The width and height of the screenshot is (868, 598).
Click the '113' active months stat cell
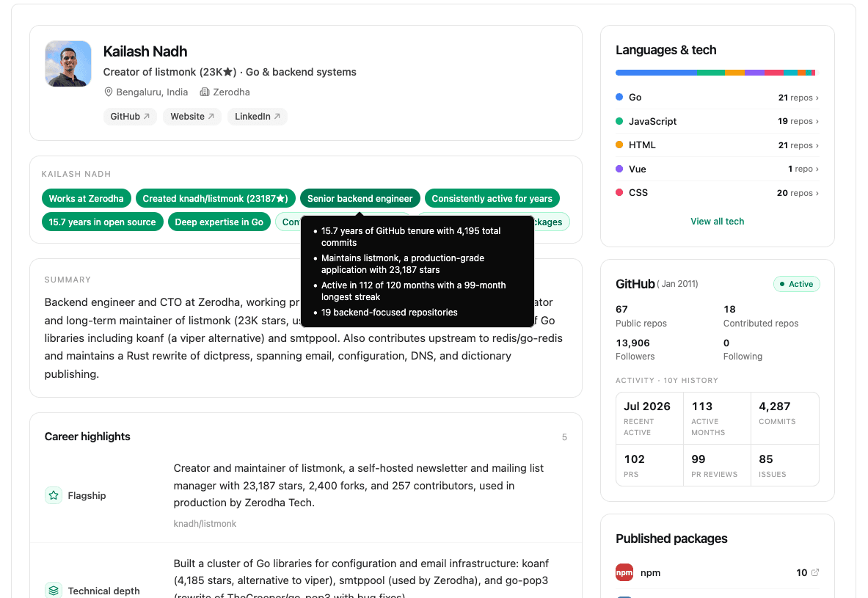718,418
